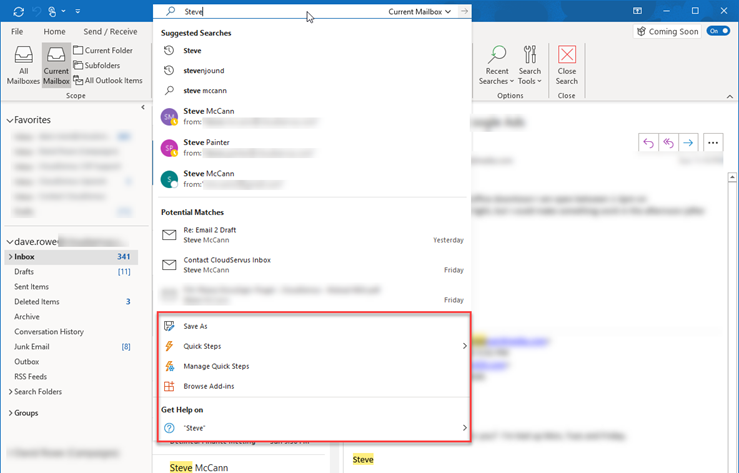
Task: Open the Quick Steps submenu
Action: click(314, 346)
